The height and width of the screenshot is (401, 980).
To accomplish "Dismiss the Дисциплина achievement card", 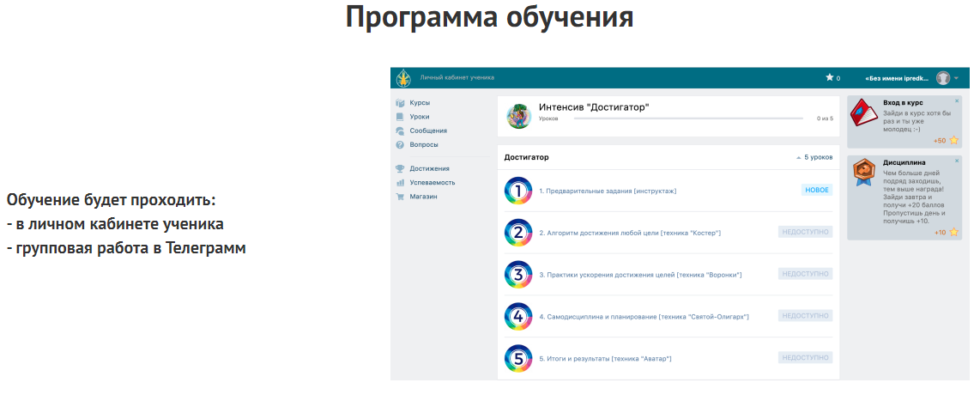I will coord(957,161).
